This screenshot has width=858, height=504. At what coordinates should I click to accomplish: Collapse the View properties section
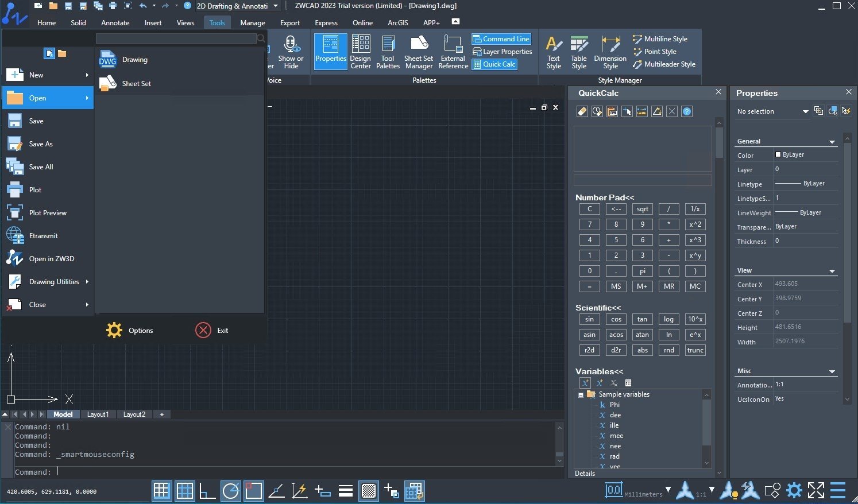click(x=832, y=271)
